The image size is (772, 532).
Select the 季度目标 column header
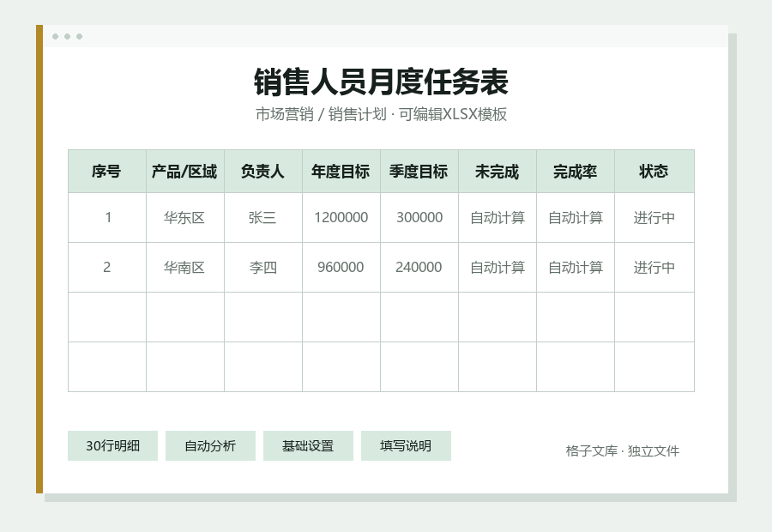(x=419, y=172)
